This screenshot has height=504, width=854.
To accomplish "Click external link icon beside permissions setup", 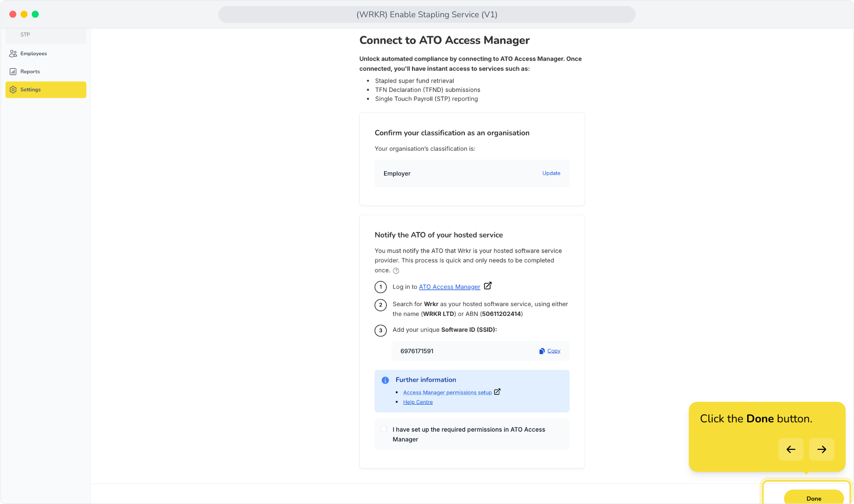I will click(497, 392).
